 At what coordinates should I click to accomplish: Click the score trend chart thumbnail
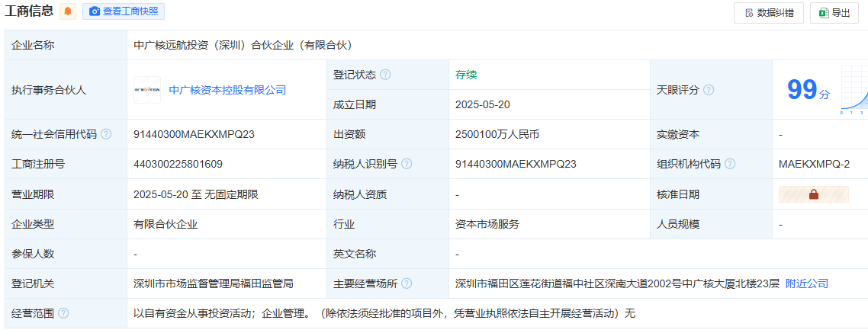[x=854, y=91]
